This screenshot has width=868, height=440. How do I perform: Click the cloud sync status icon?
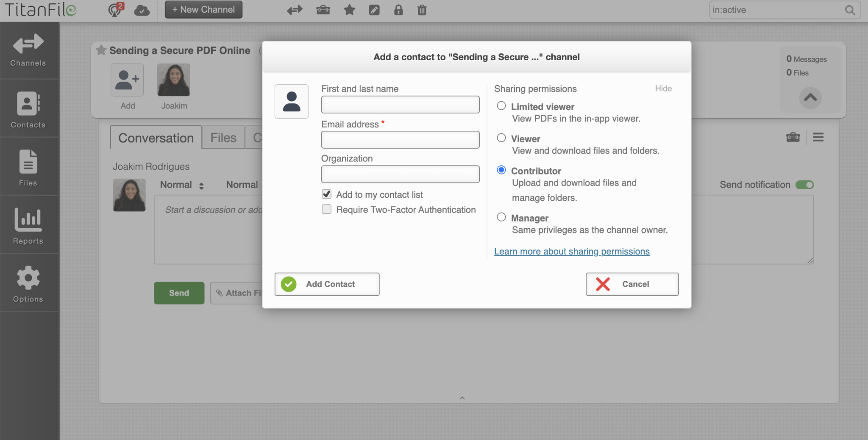coord(142,10)
